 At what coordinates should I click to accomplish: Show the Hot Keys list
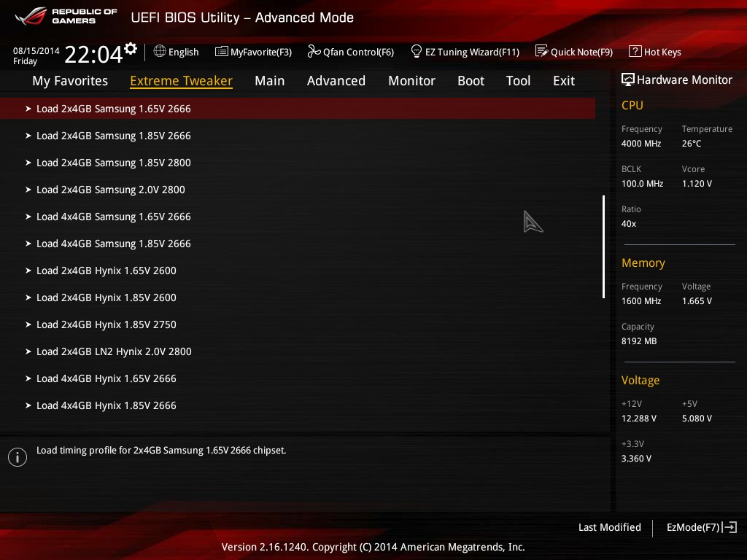pyautogui.click(x=662, y=52)
